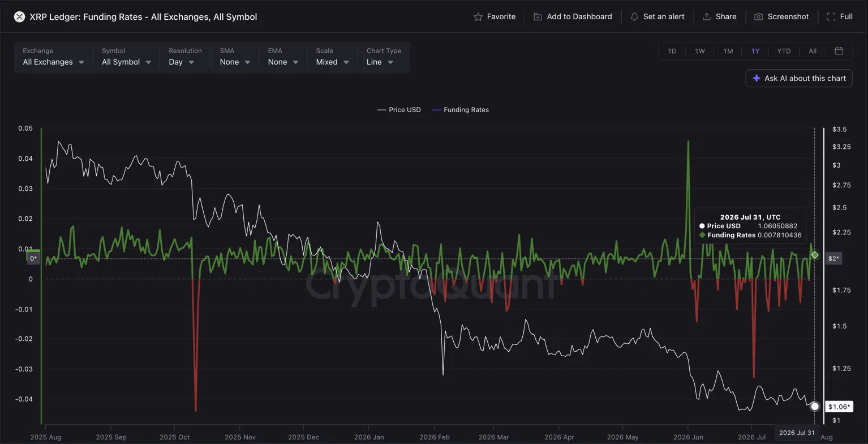
Task: Click the XRP Ledger logo icon
Action: pos(19,17)
